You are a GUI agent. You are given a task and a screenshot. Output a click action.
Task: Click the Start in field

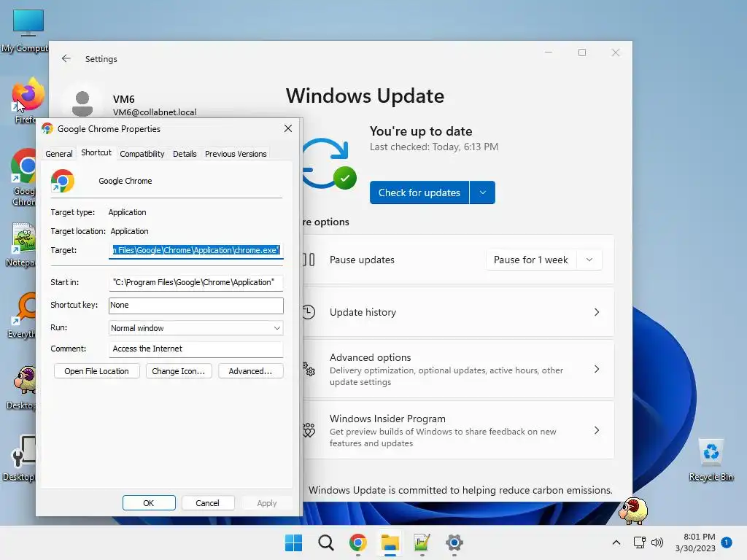(196, 282)
